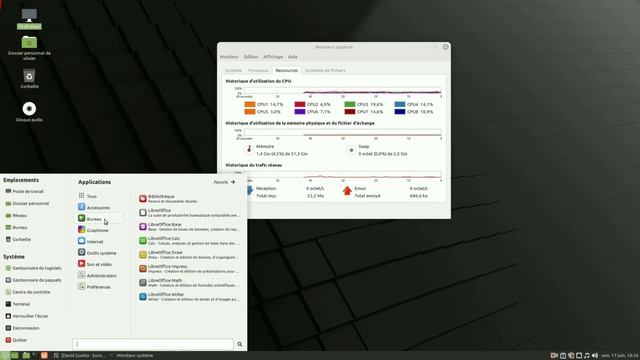The height and width of the screenshot is (360, 640).
Task: Open the Dossier personnel desktop folder
Action: click(29, 48)
